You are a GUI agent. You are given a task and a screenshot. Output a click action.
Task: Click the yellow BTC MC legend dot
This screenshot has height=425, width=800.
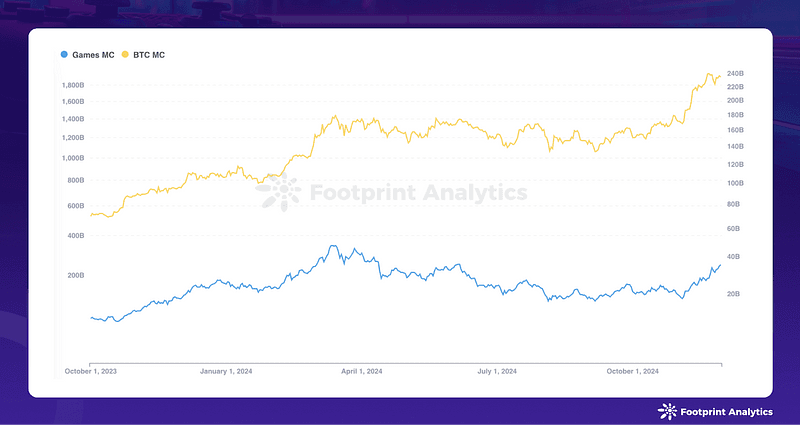125,55
